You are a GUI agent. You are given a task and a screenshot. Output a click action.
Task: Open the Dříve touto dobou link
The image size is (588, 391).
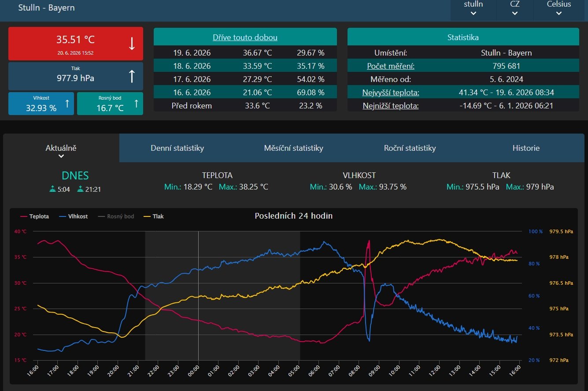[245, 37]
